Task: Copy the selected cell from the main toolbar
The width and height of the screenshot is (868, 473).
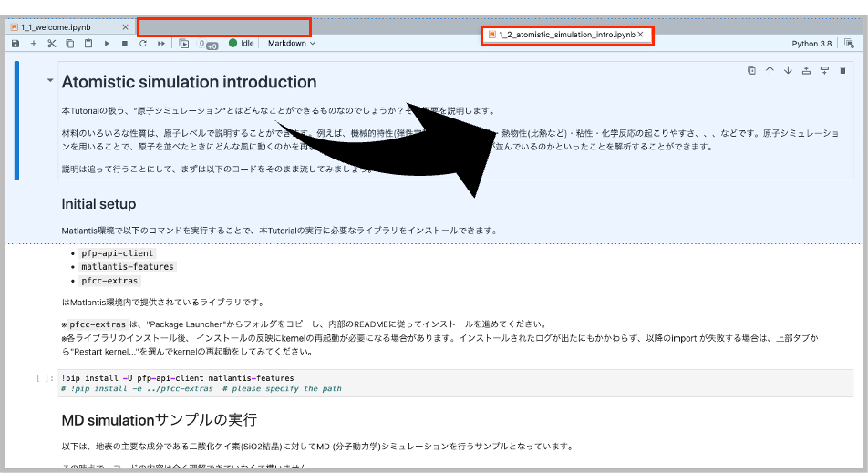Action: [70, 43]
